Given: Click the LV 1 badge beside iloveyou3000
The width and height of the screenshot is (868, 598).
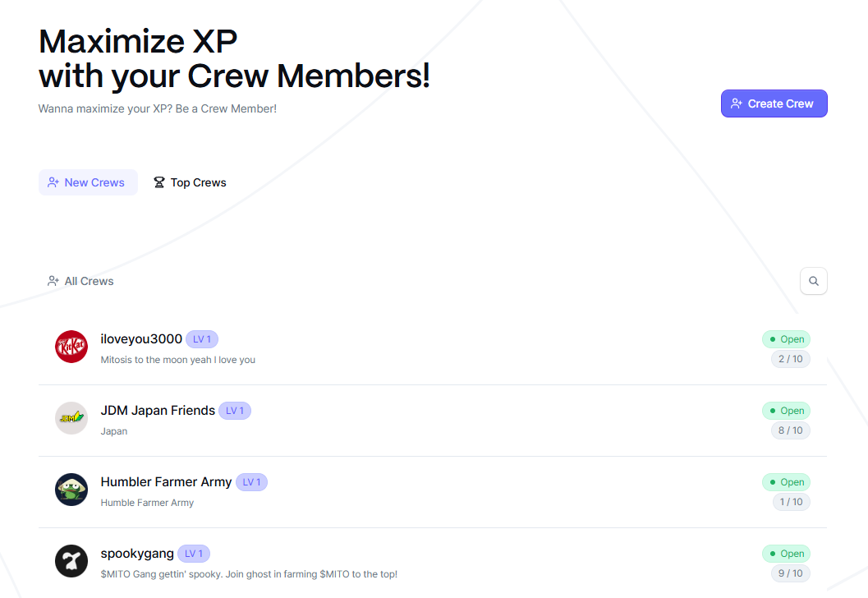Looking at the screenshot, I should [x=202, y=339].
